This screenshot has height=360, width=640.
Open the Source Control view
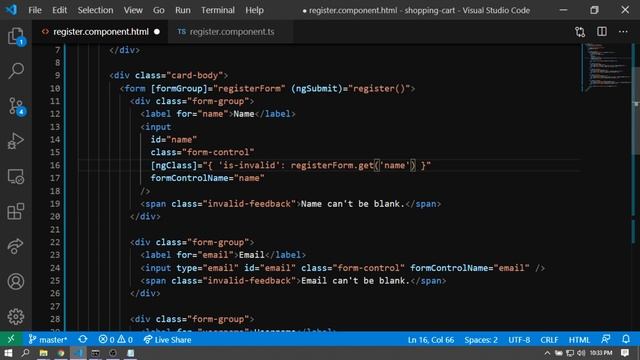(16, 106)
